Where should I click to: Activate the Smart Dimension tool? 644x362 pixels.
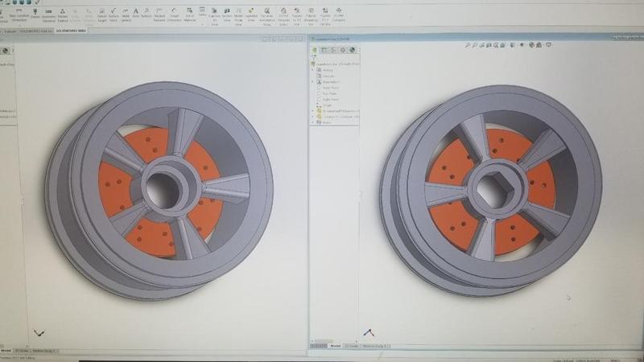point(174,15)
